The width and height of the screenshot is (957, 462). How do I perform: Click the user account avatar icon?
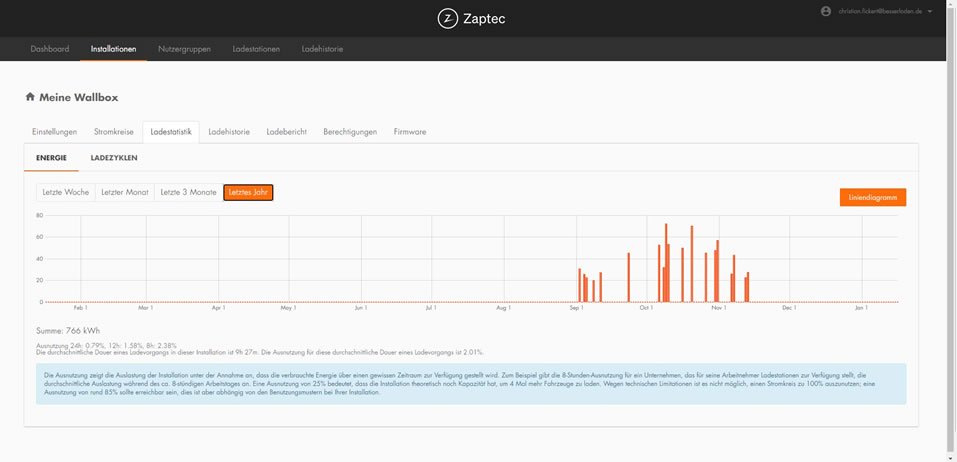click(x=825, y=11)
